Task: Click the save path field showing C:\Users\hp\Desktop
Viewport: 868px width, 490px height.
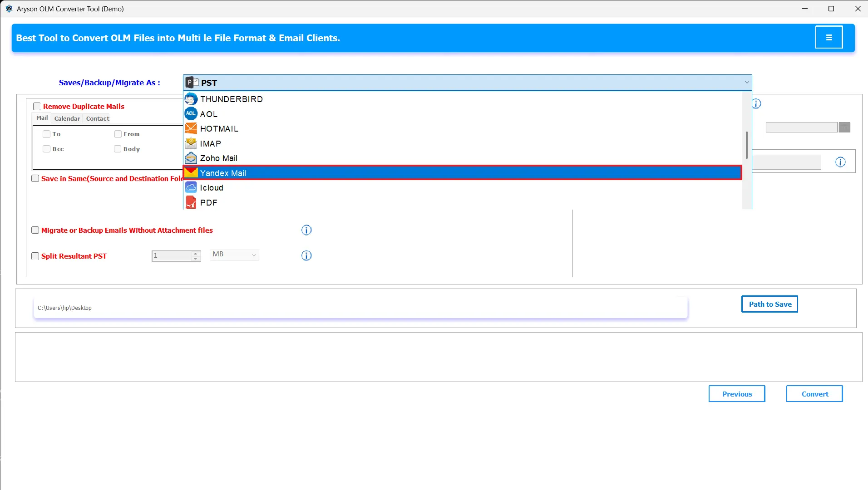Action: pos(360,308)
